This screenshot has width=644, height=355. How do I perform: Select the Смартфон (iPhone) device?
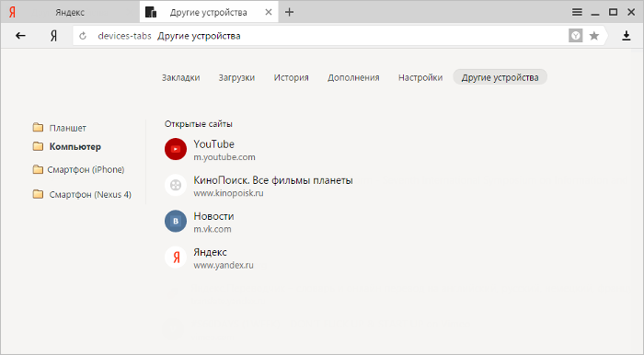coord(86,169)
